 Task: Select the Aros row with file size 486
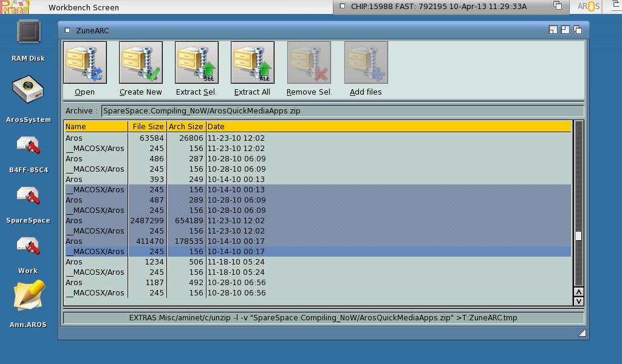pyautogui.click(x=318, y=159)
